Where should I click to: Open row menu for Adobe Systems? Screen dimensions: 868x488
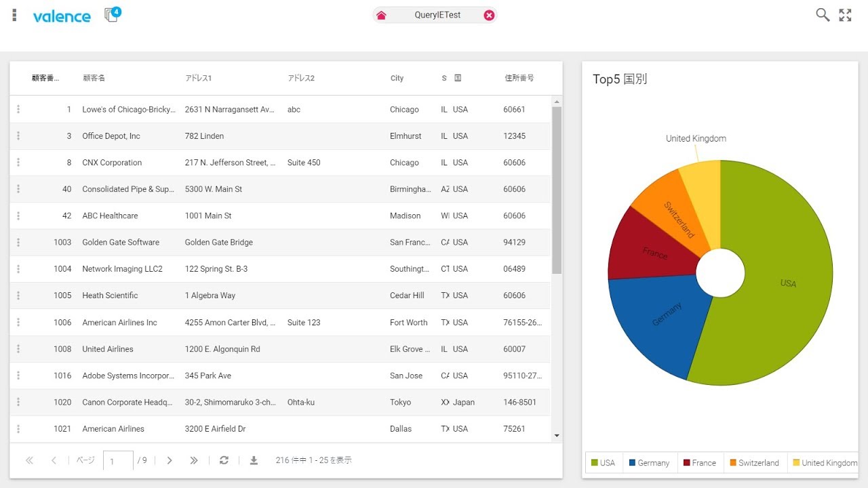18,375
